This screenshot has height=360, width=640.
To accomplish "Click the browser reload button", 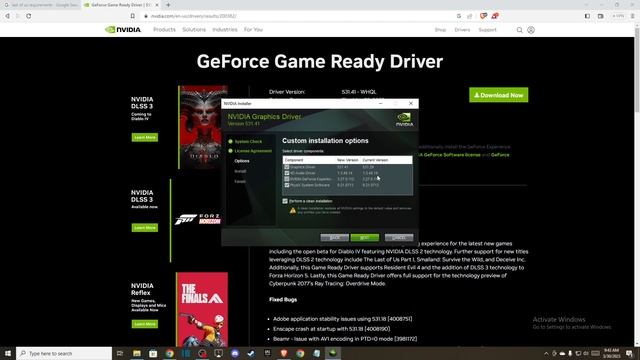I will click(29, 16).
